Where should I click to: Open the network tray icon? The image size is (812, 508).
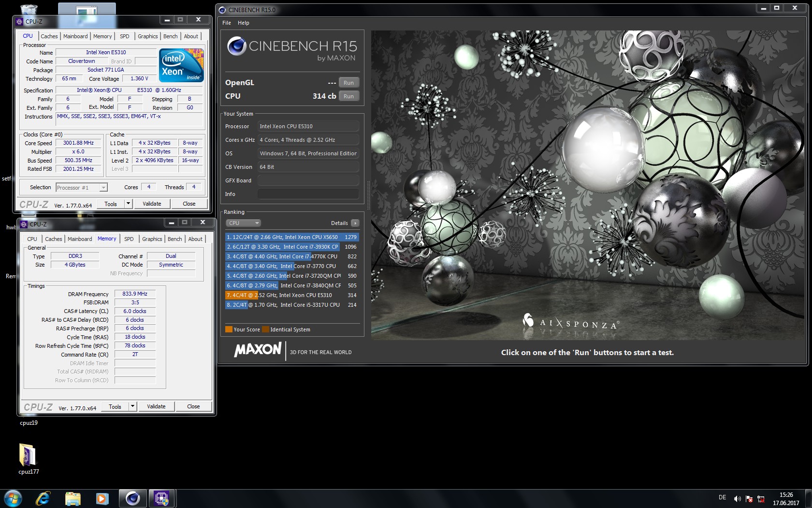761,498
